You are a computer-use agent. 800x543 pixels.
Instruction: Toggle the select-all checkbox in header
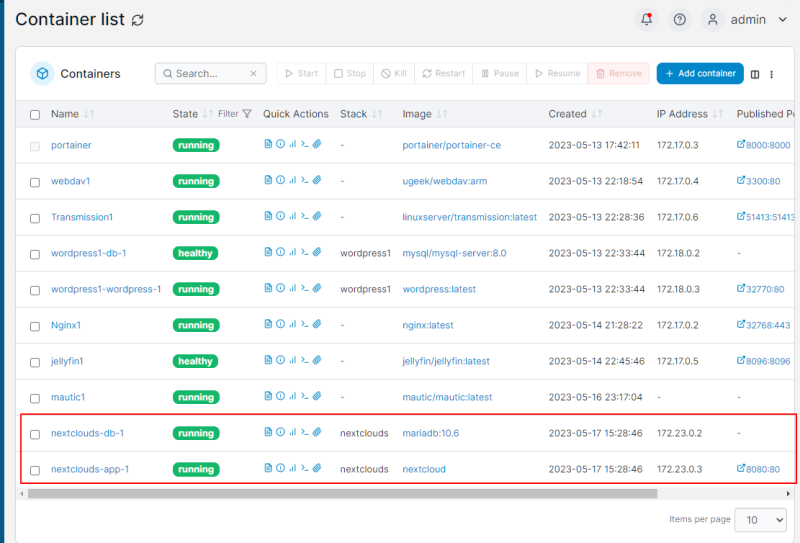coord(35,115)
